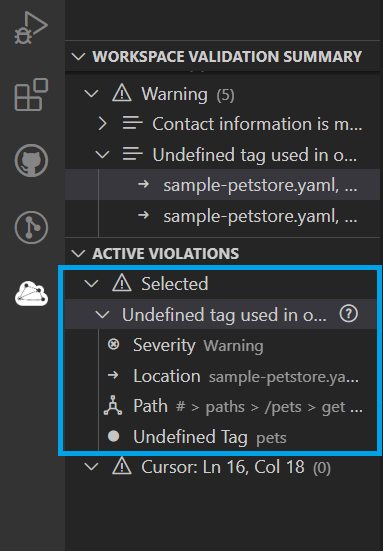Click WORKSPACE VALIDATION SUMMARY header title

(227, 57)
